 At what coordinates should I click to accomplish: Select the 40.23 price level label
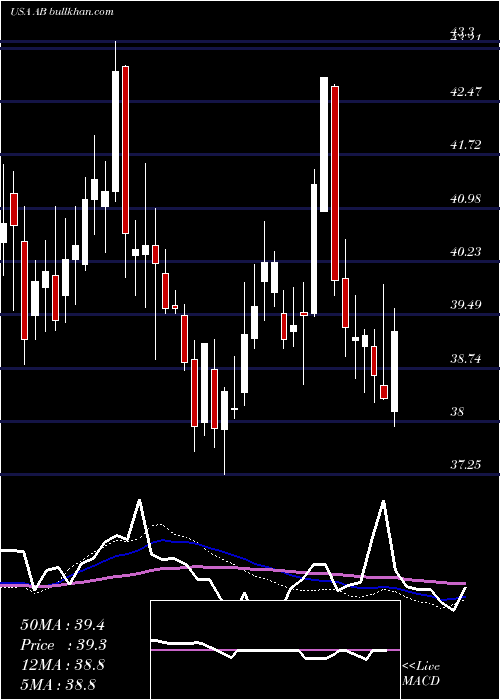click(466, 252)
